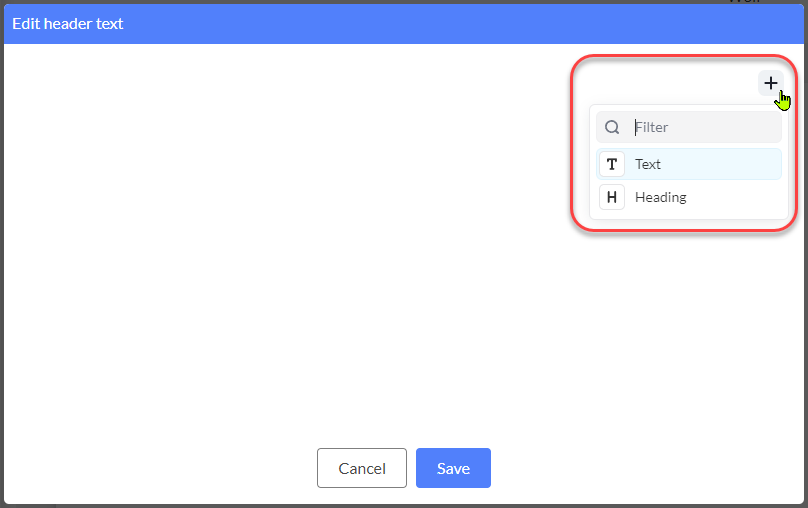
Task: Select the T text block icon
Action: (x=612, y=164)
